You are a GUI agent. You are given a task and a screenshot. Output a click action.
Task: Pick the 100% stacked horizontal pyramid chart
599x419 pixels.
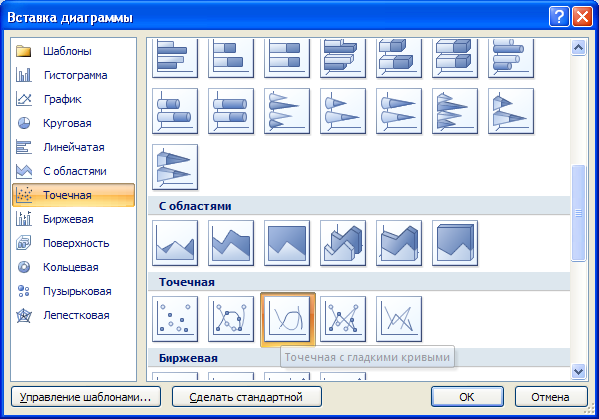click(175, 167)
